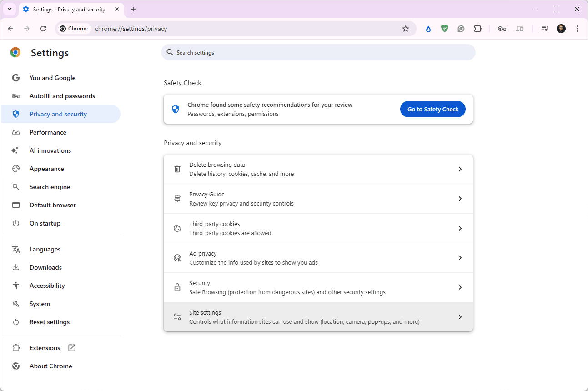Open the Extensions puzzle piece icon
Screen dimensions: 588x391
pos(477,29)
